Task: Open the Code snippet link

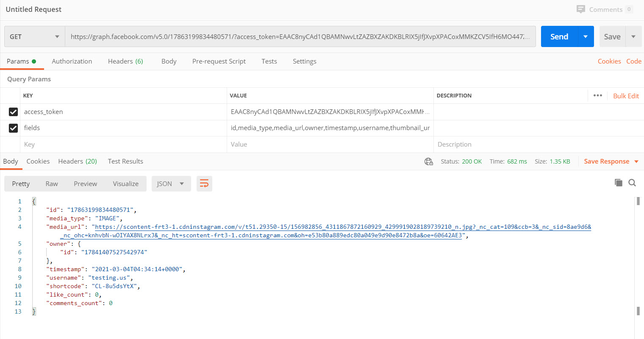Action: [x=634, y=61]
